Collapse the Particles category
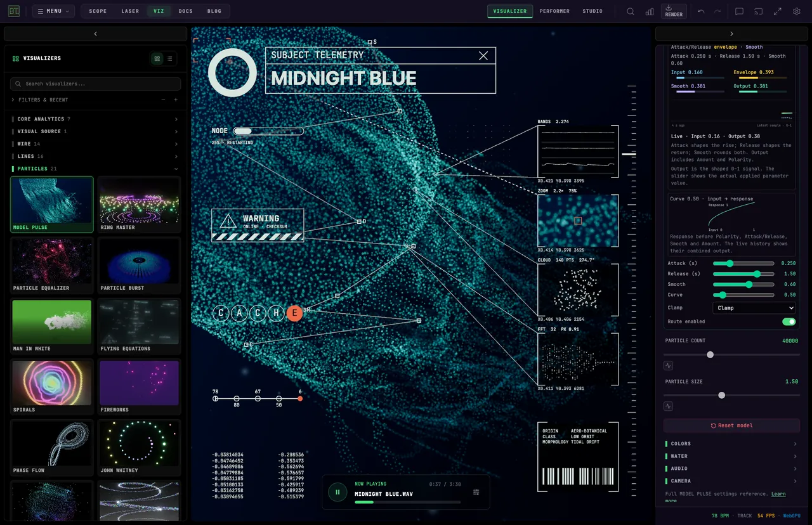The width and height of the screenshot is (812, 525). click(95, 169)
